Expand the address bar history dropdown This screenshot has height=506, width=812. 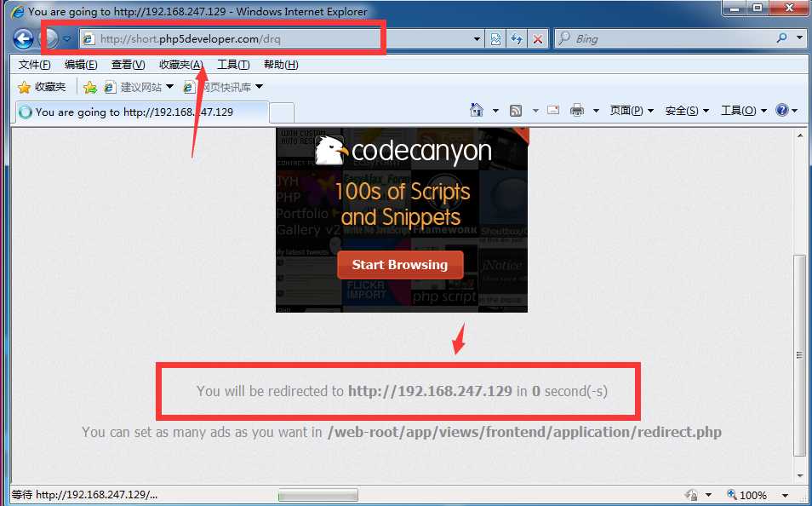(477, 39)
